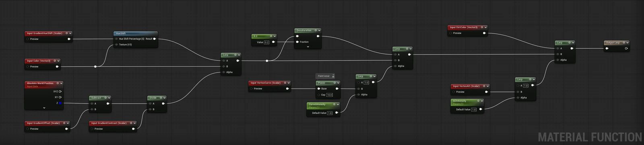Click the output pin of Input DirtColor
This screenshot has height=145, width=644.
[484, 33]
